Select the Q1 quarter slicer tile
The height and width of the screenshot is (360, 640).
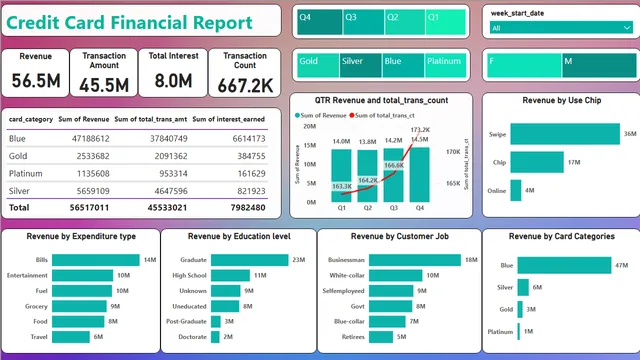click(445, 22)
